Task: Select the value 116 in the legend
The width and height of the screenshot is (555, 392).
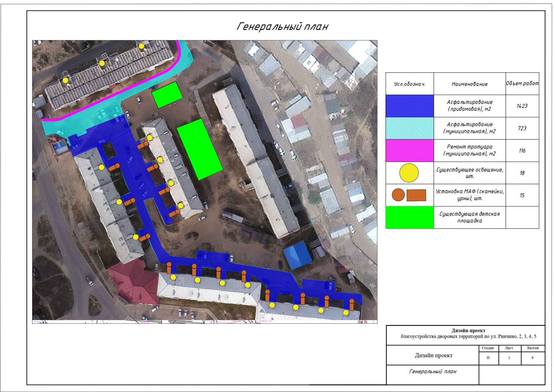Action: (x=522, y=151)
